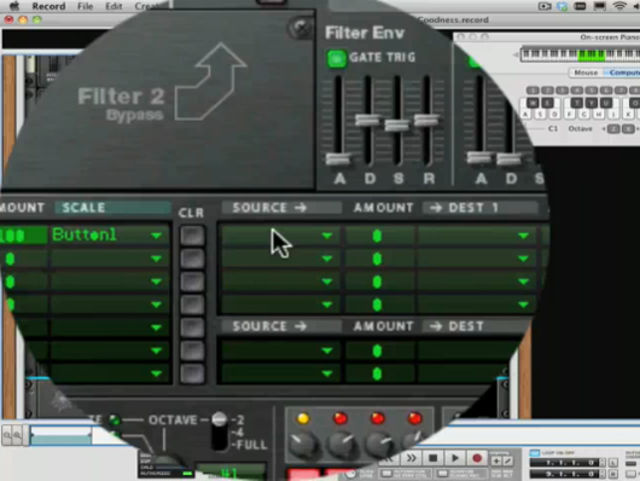Toggle the first red LED button

[340, 418]
